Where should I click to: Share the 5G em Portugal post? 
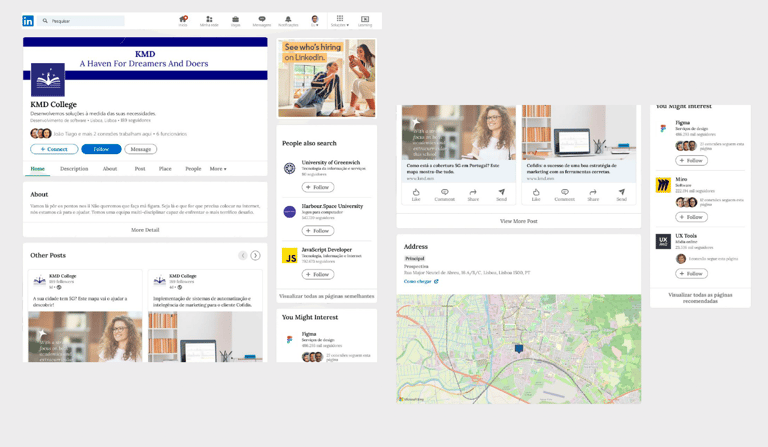click(x=473, y=195)
